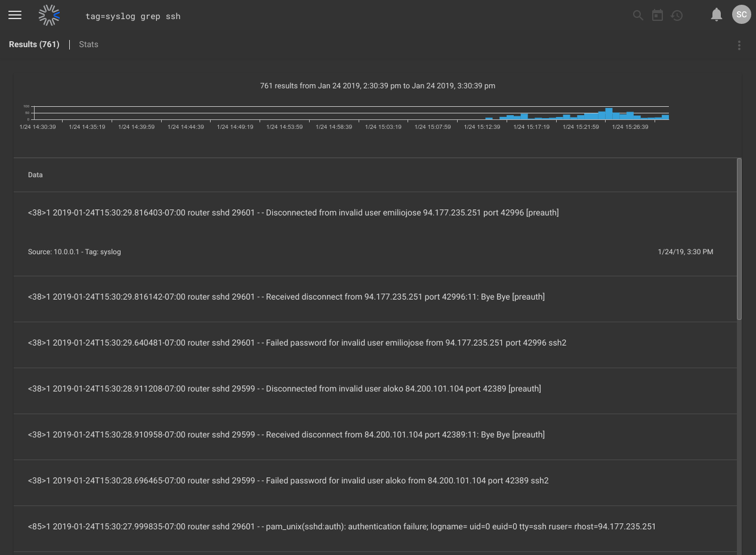This screenshot has width=756, height=555.
Task: Click chart axis label '1/24 14:58:39'
Action: 334,127
